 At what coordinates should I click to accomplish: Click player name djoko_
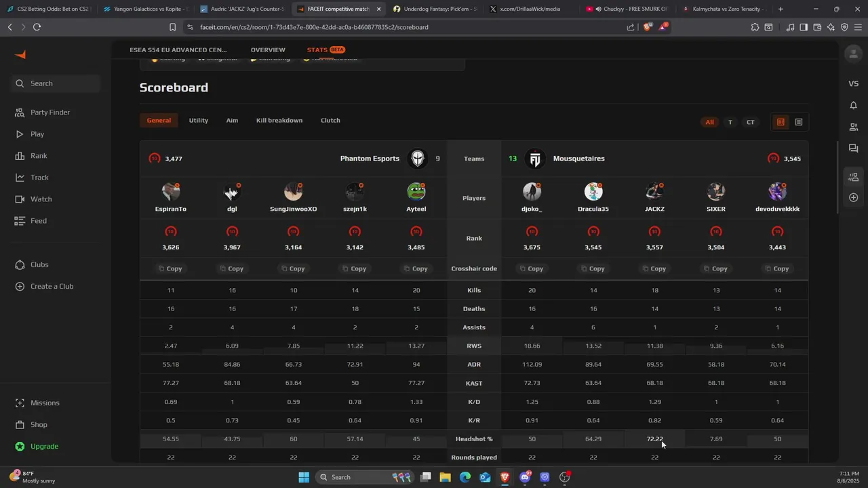532,209
